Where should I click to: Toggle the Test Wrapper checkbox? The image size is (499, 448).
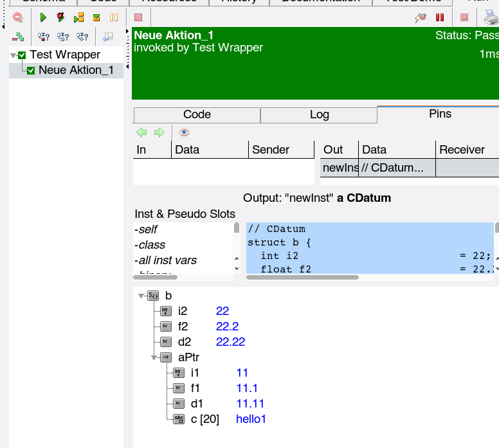click(23, 55)
